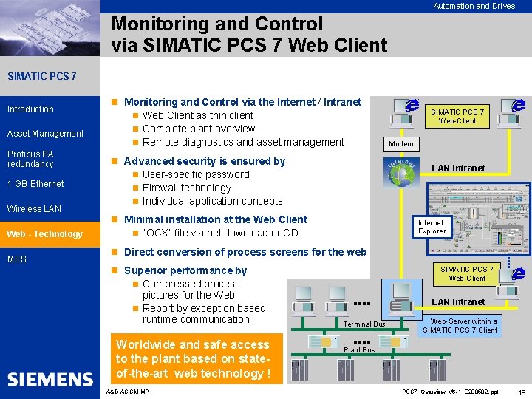Click the lower LAN Intranet label
532x399 pixels.
(x=458, y=302)
